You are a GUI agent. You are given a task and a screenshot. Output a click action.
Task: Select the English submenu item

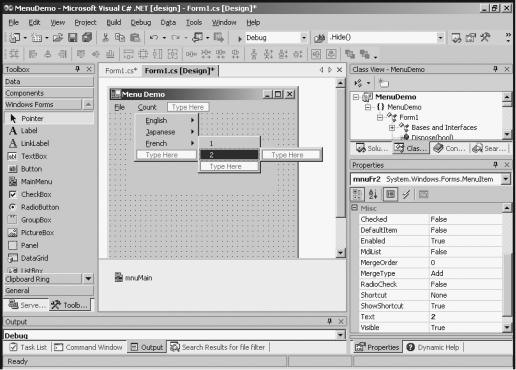click(x=166, y=120)
